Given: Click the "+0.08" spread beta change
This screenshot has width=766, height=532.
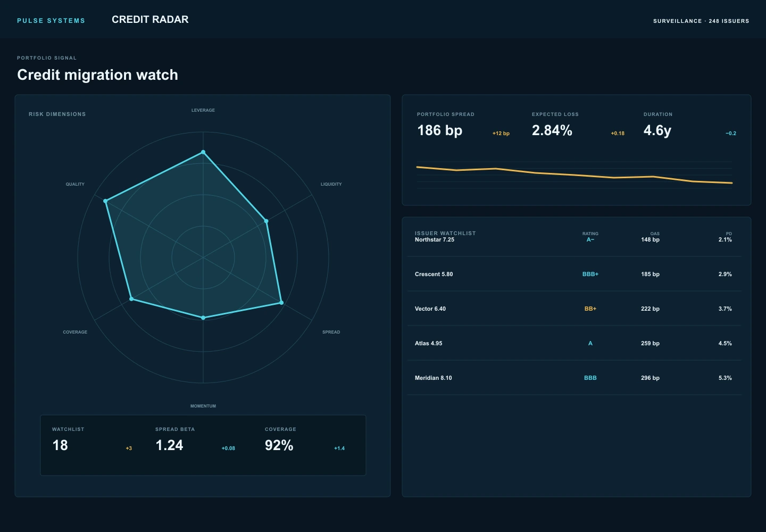Looking at the screenshot, I should tap(228, 448).
